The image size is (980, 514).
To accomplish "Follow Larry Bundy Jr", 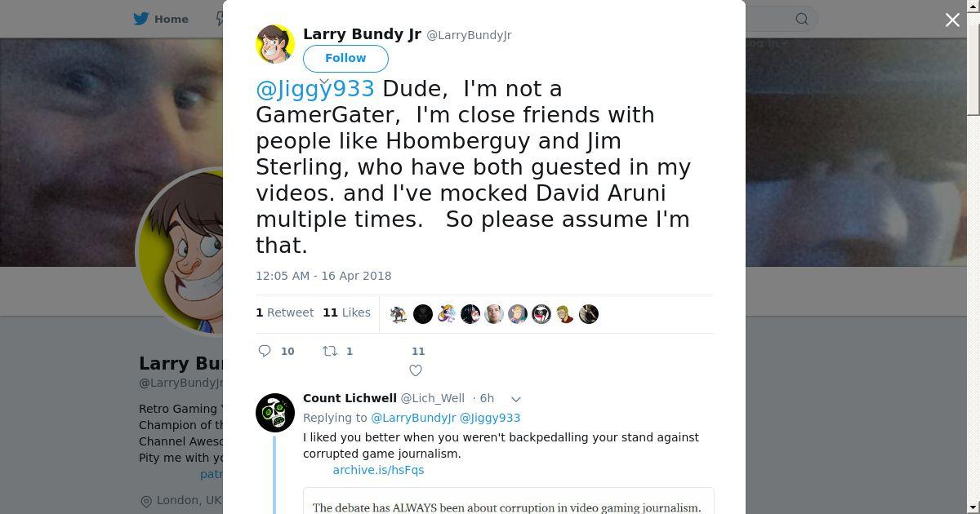I will [345, 59].
